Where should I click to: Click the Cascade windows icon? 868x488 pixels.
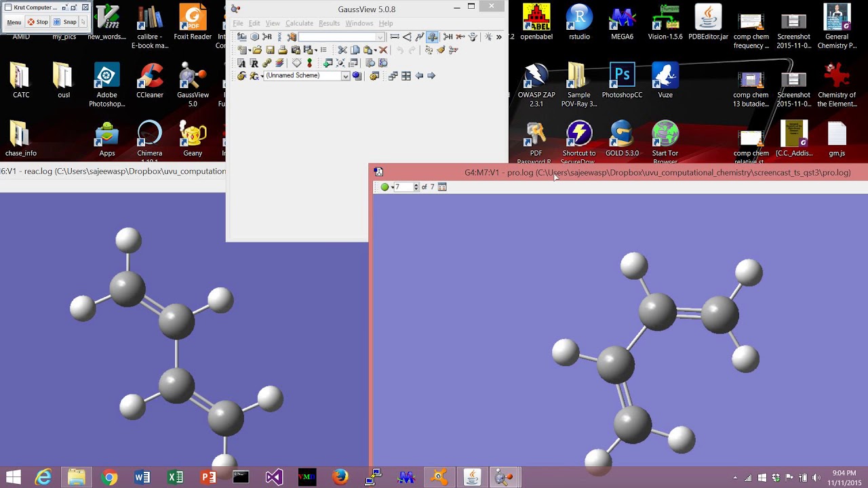(393, 75)
